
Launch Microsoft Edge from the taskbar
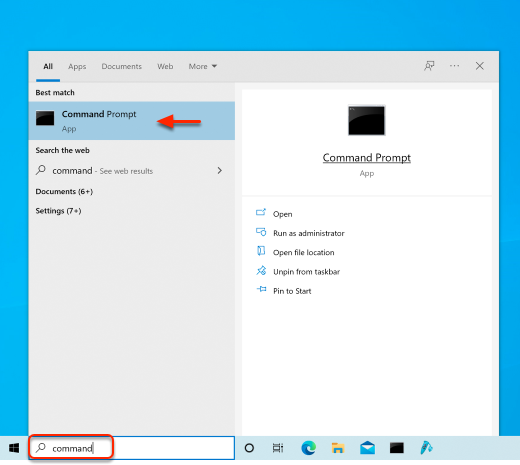pyautogui.click(x=309, y=448)
